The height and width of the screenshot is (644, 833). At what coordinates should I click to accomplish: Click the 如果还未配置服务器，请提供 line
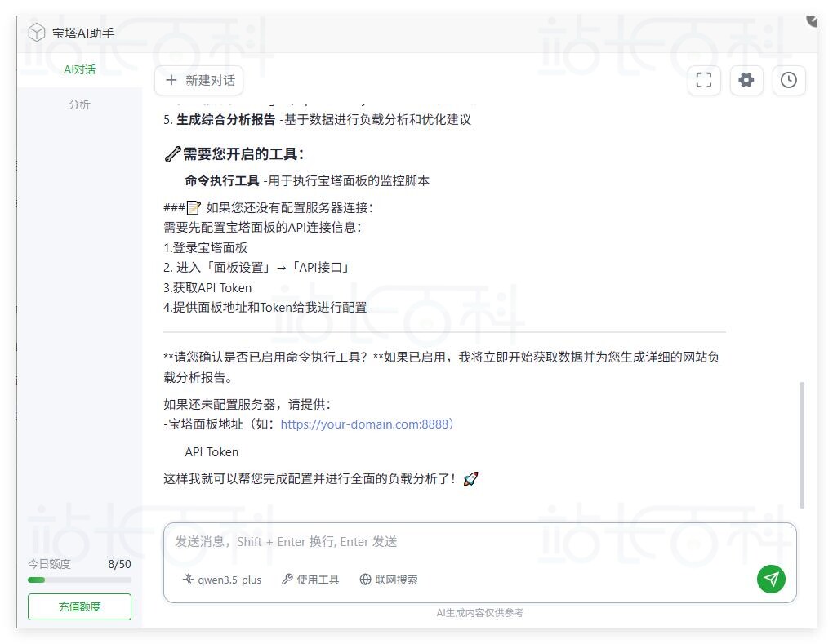(x=247, y=404)
